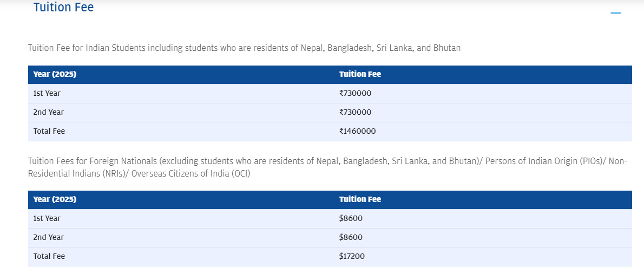Screen dimensions: 644x267
Task: Click Total Fee label in Foreign Nationals table
Action: coord(49,256)
